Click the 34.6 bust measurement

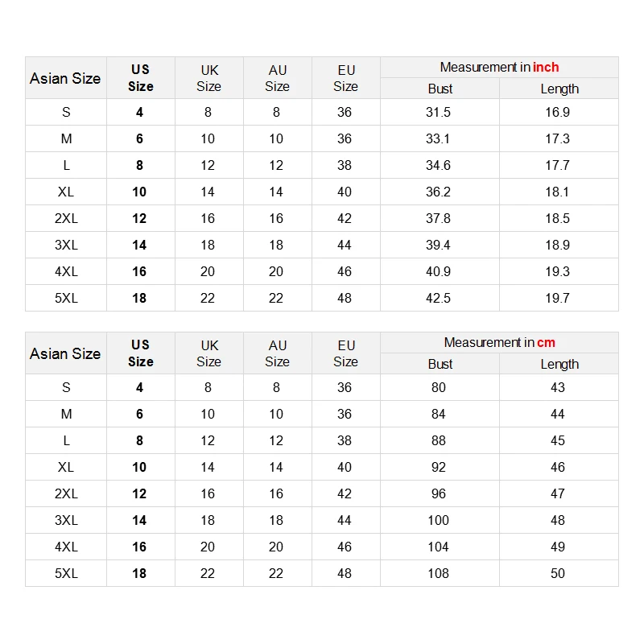(x=438, y=165)
